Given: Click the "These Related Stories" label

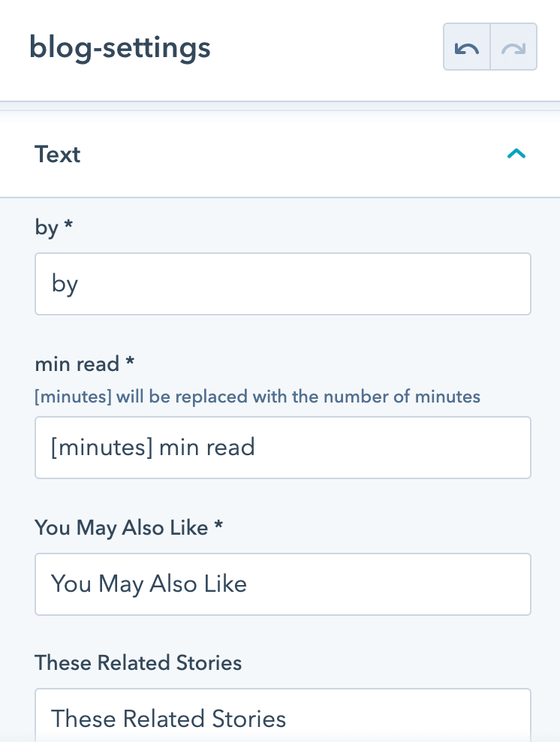Looking at the screenshot, I should point(138,663).
